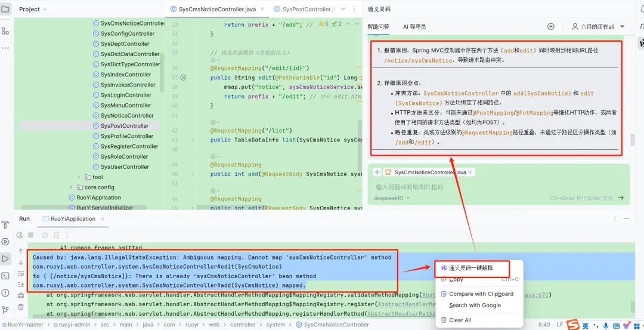Open the Terminal tool window icon
Viewport: 644px width, 330px height.
click(x=5, y=276)
